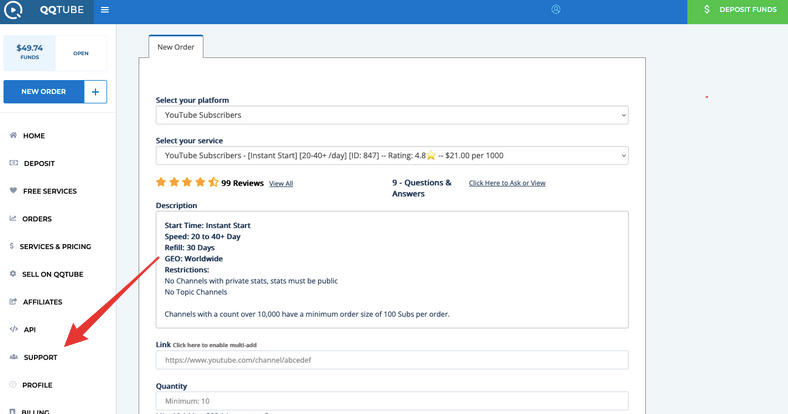
Task: Click the New Order blue button
Action: (x=44, y=91)
